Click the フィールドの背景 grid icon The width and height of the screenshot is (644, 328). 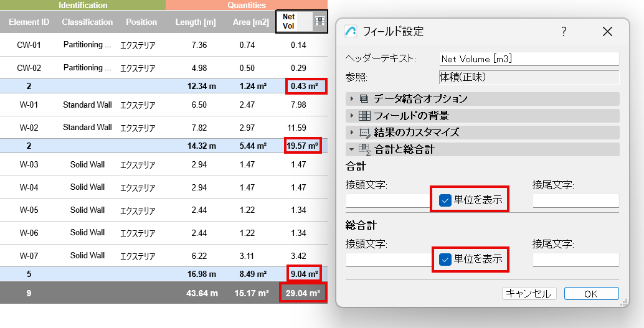point(364,116)
